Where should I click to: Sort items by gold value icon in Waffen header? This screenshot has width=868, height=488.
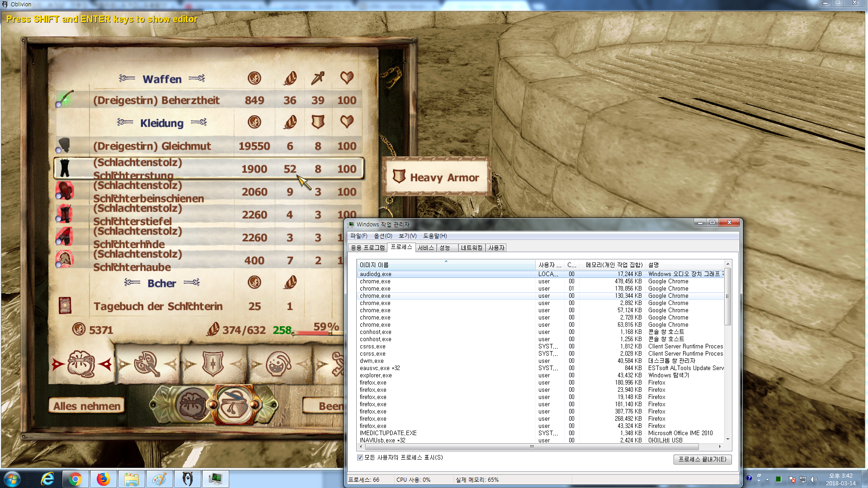255,78
